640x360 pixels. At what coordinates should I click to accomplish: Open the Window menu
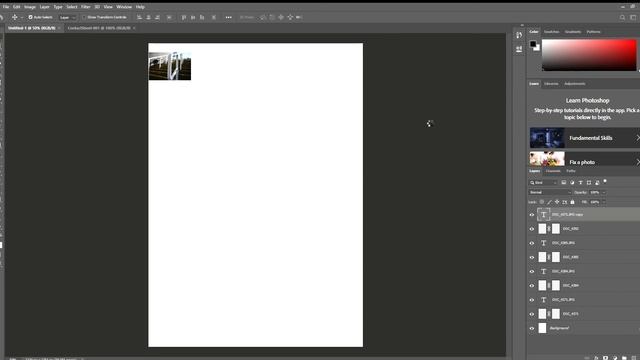click(x=124, y=7)
